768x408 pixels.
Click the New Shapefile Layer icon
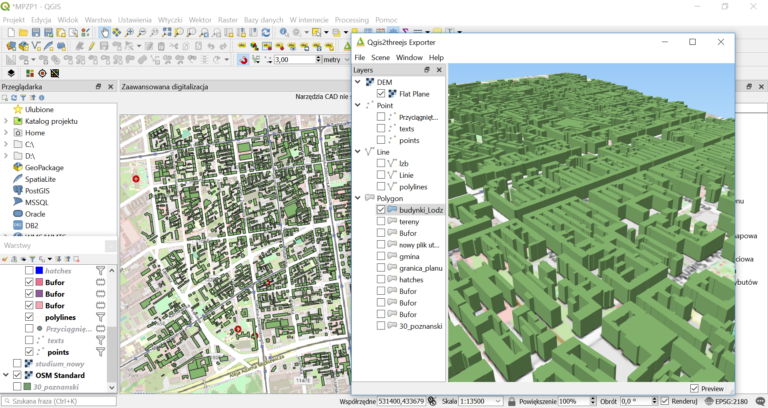(x=36, y=46)
